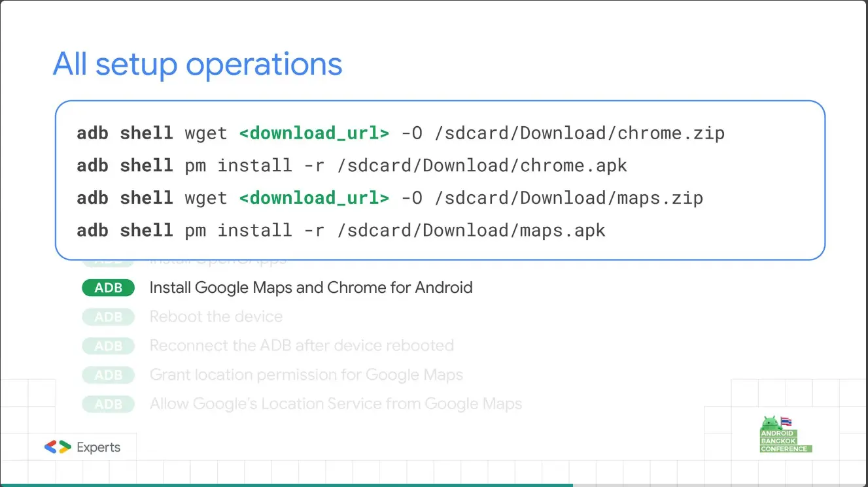Select the pm install line for maps.apk
The width and height of the screenshot is (868, 487).
point(341,229)
